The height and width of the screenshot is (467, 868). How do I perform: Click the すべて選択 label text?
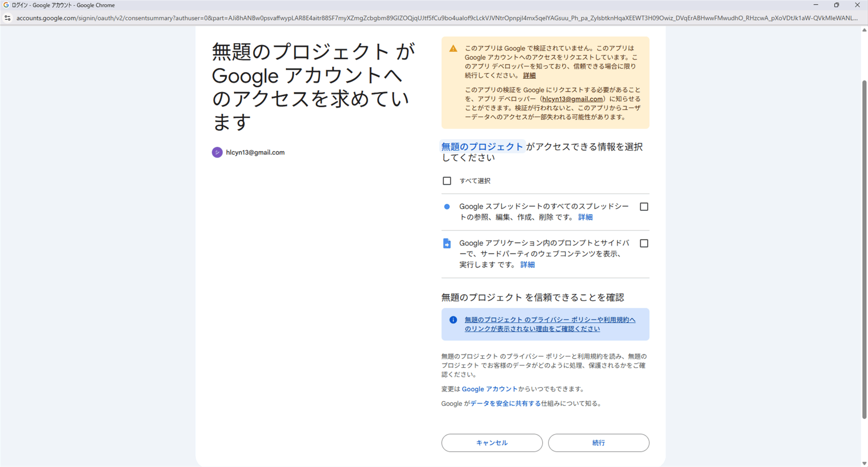(x=475, y=181)
